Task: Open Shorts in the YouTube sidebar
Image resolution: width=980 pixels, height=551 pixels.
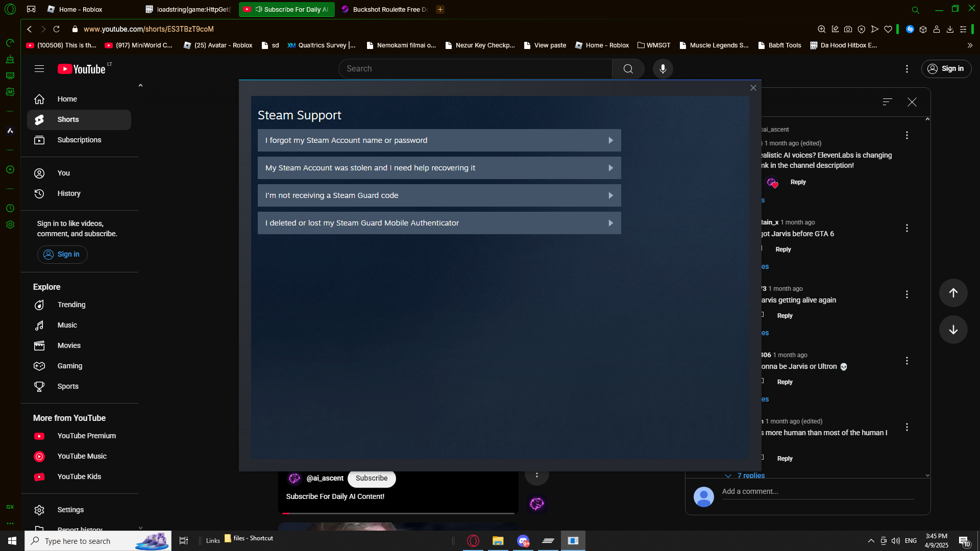Action: click(79, 120)
